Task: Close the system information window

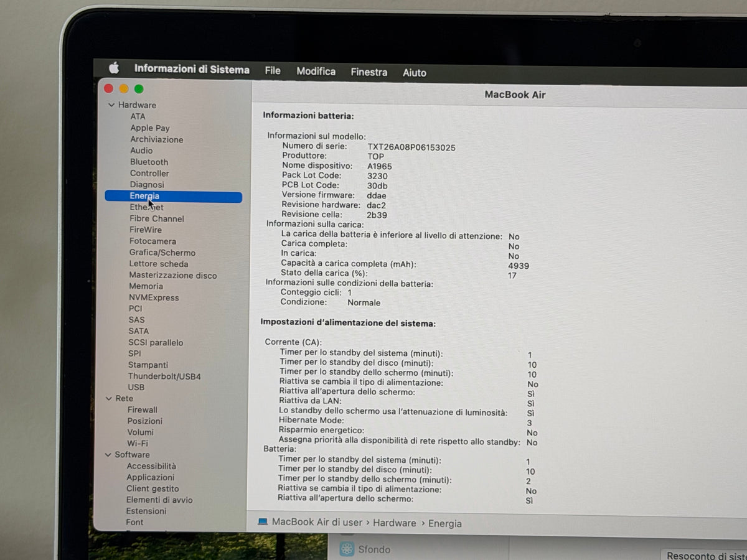Action: point(109,88)
